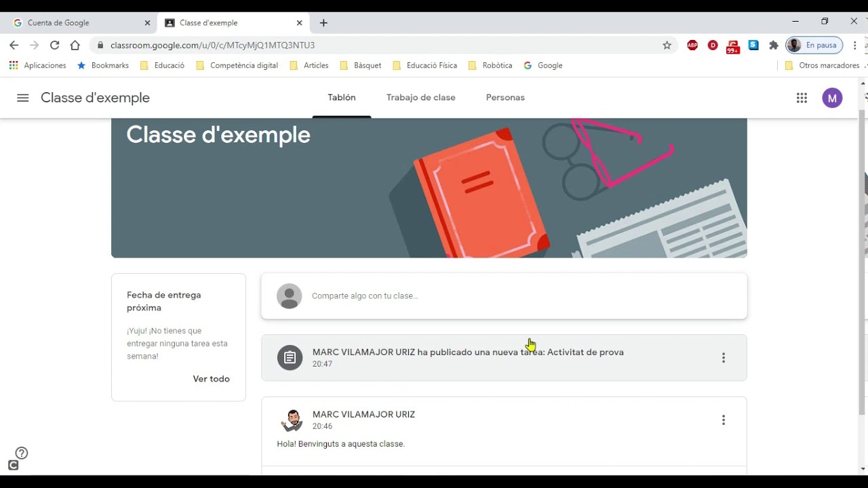Expand the Otros marcadores folder

pyautogui.click(x=823, y=66)
